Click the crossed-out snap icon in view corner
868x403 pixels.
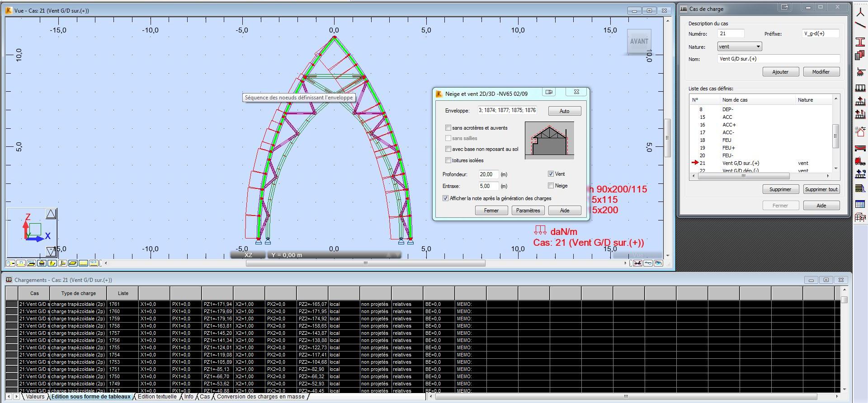(x=637, y=263)
